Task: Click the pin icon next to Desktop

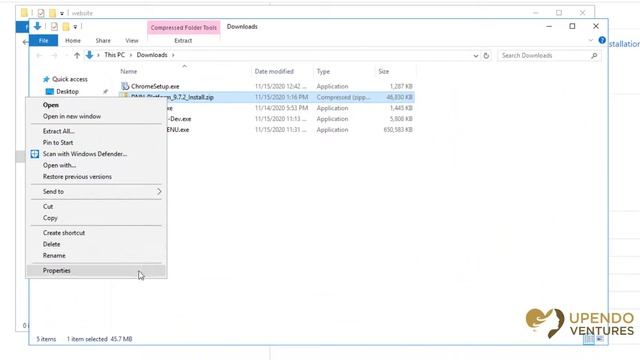Action: coord(105,91)
